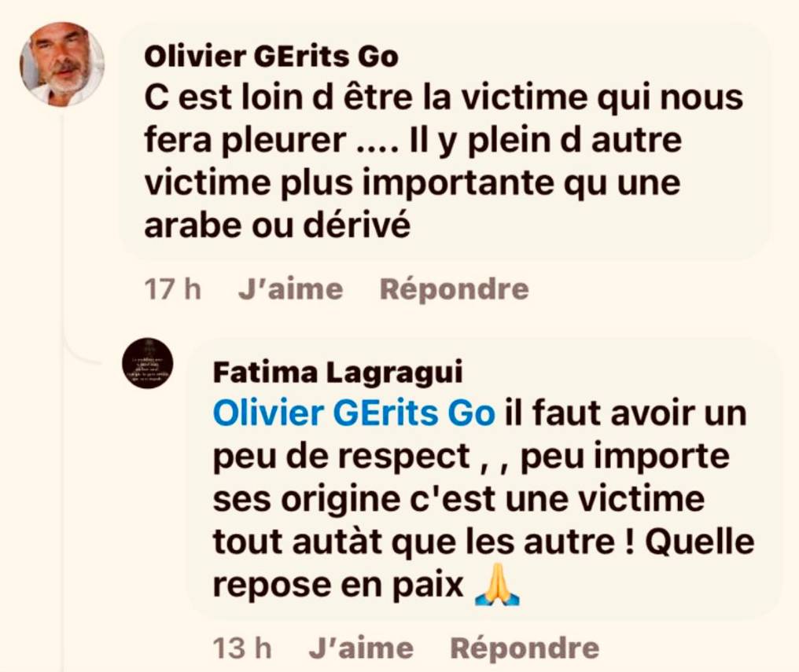Open the Olivier GErits Go author name
This screenshot has width=799, height=672.
(271, 57)
